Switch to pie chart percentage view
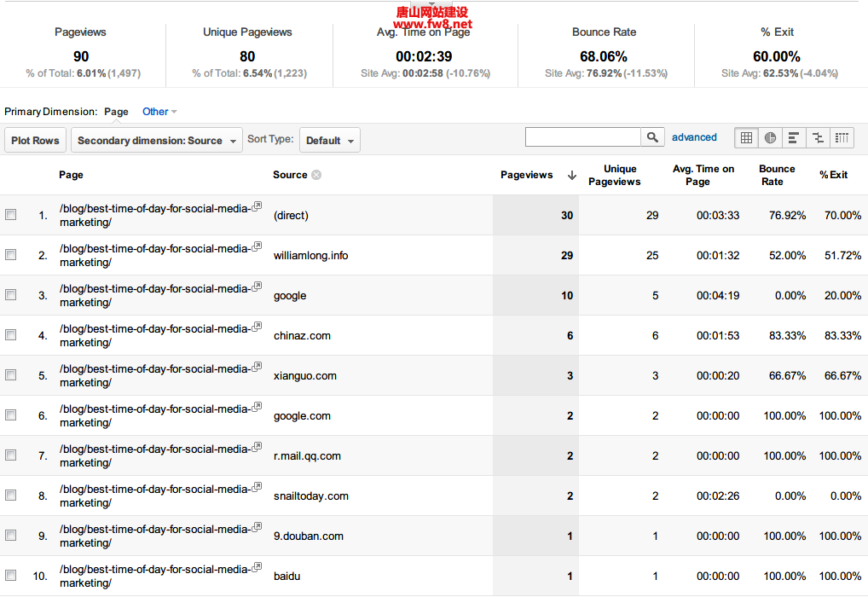The height and width of the screenshot is (597, 868). [770, 138]
